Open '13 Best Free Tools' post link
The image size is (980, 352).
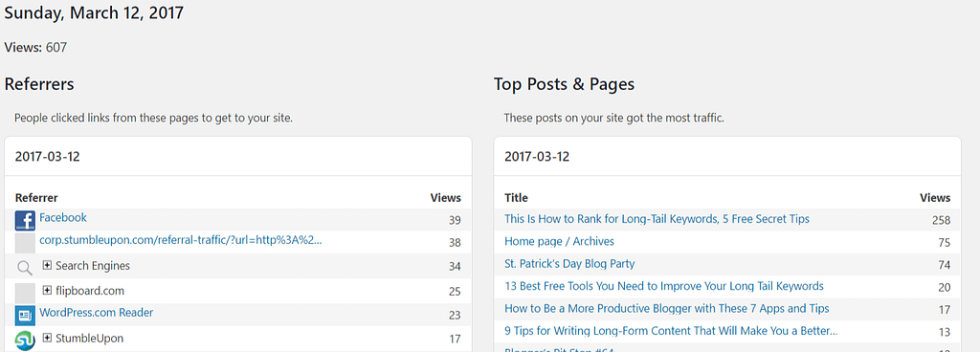(664, 286)
